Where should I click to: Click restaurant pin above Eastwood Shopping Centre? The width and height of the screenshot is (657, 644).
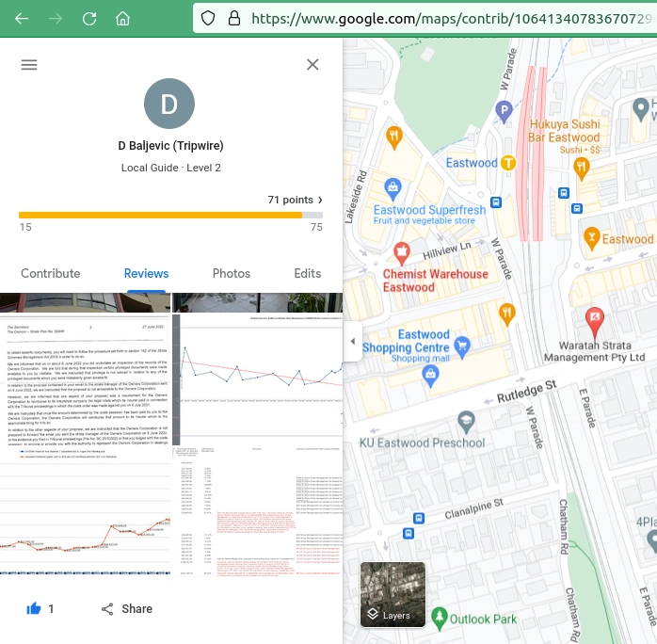tap(507, 314)
